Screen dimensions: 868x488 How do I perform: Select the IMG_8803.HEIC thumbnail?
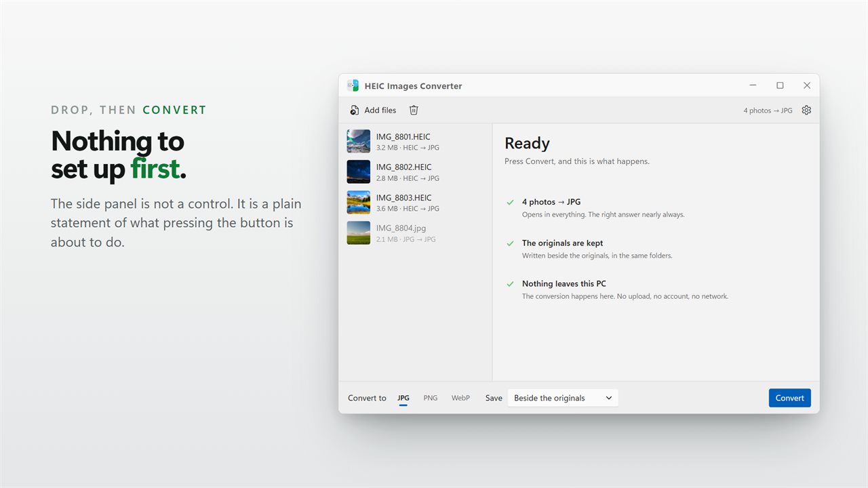359,202
